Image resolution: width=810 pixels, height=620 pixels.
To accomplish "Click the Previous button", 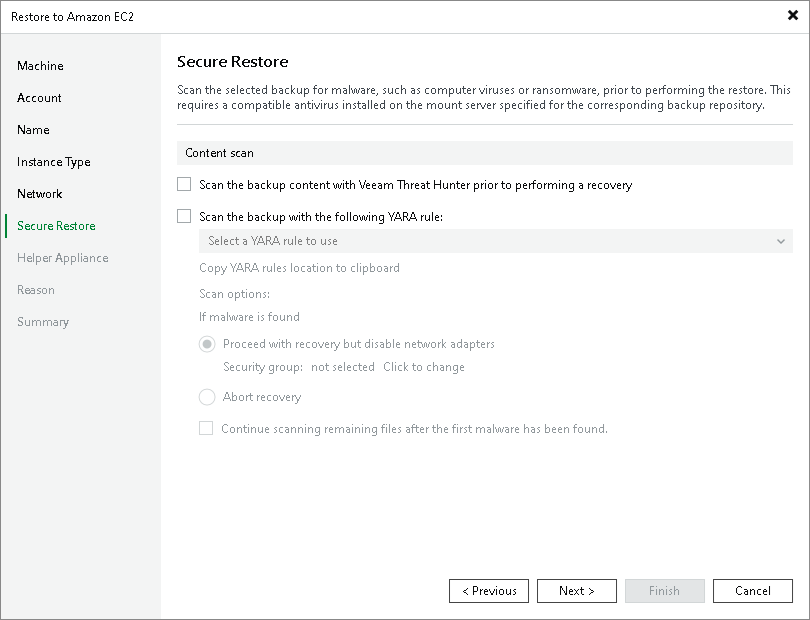I will point(489,590).
